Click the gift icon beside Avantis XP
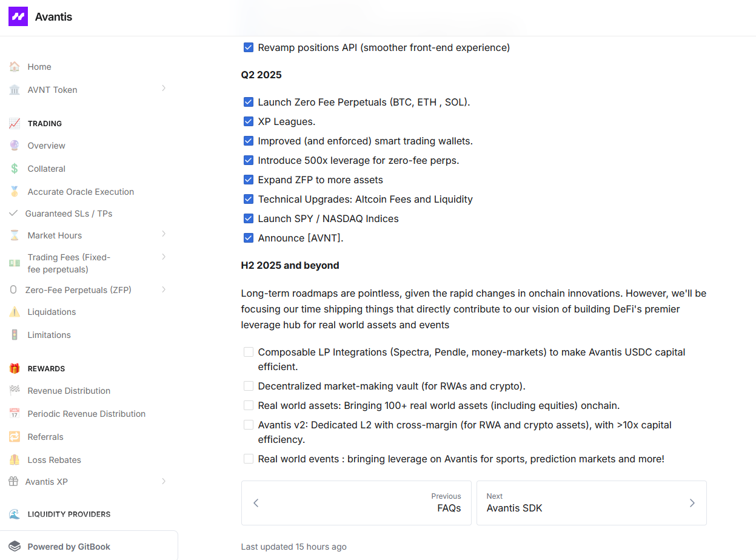Viewport: 756px width, 560px height. tap(13, 482)
